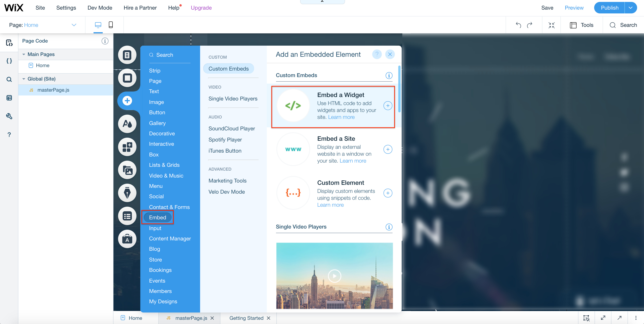Image resolution: width=644 pixels, height=324 pixels.
Task: Open the Custom Embeds info icon
Action: (389, 76)
